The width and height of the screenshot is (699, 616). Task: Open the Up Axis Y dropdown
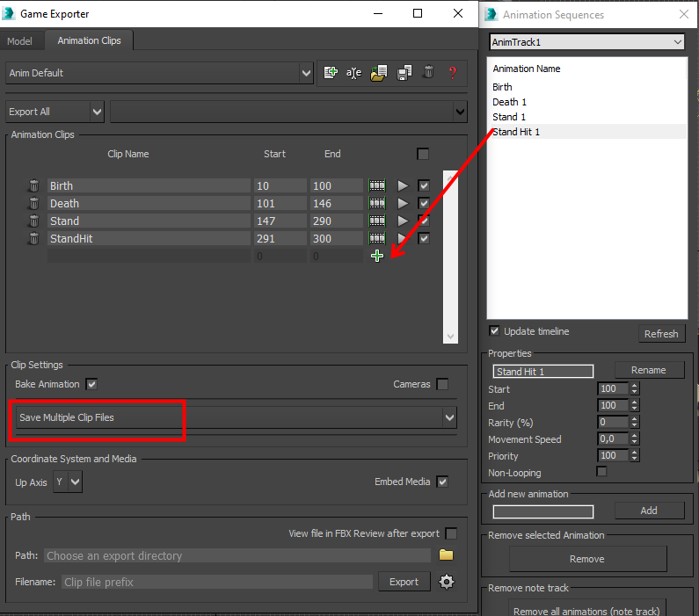pos(68,482)
